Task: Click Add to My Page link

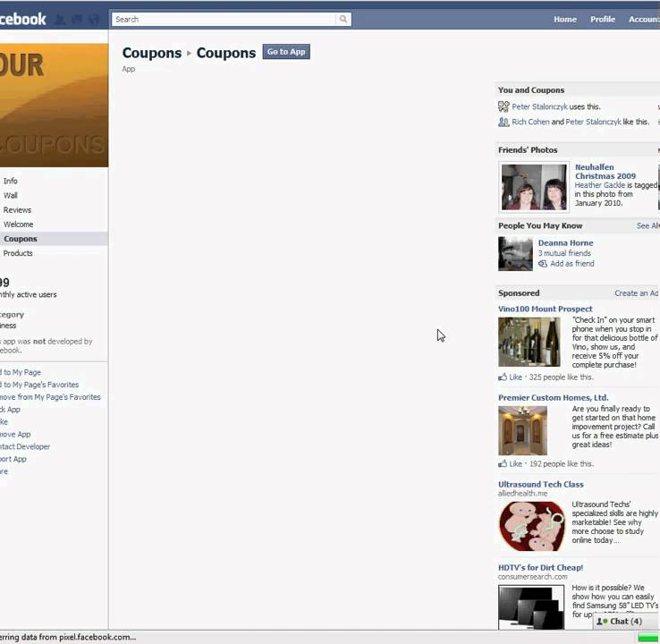Action: click(21, 372)
